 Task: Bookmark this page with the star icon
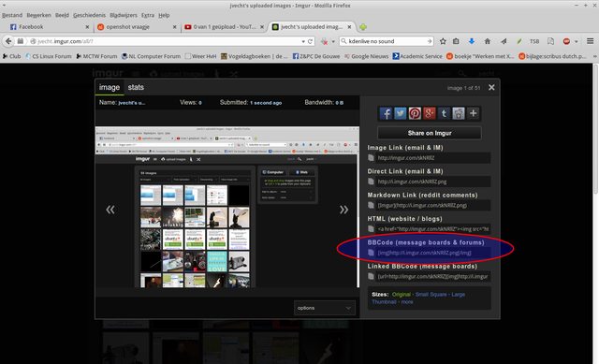(x=443, y=41)
